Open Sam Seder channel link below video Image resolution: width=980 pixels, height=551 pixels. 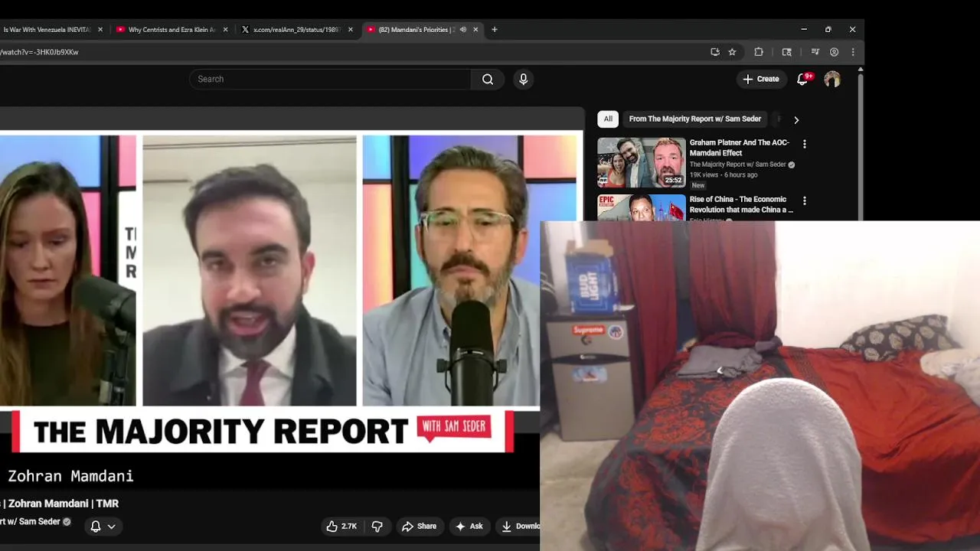[x=31, y=522]
